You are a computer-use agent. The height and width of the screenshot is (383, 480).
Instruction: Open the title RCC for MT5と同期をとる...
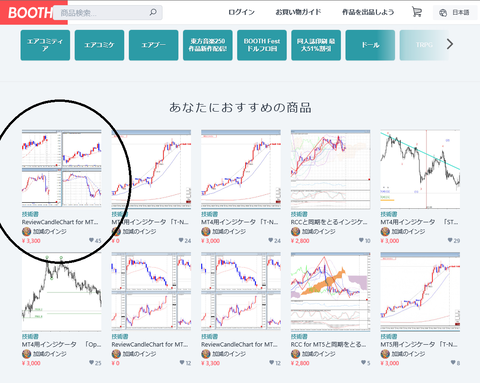coord(328,344)
